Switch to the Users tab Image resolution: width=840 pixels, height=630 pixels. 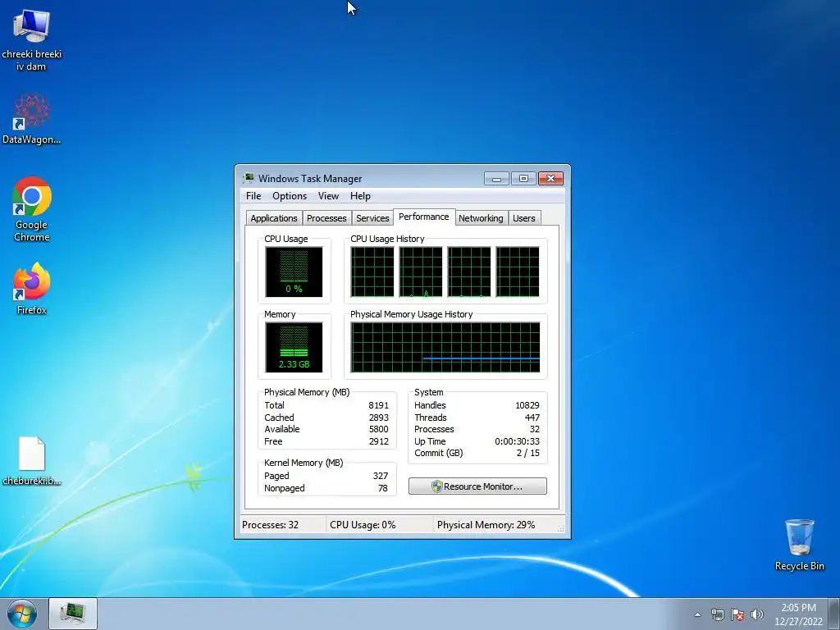524,218
